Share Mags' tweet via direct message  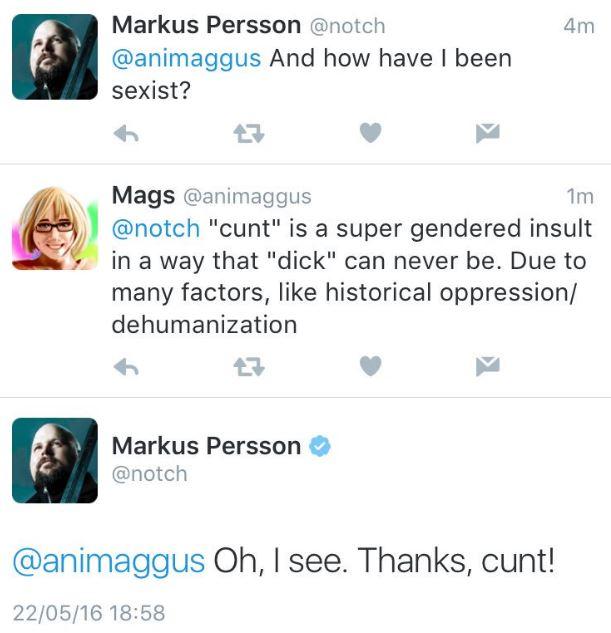(487, 367)
